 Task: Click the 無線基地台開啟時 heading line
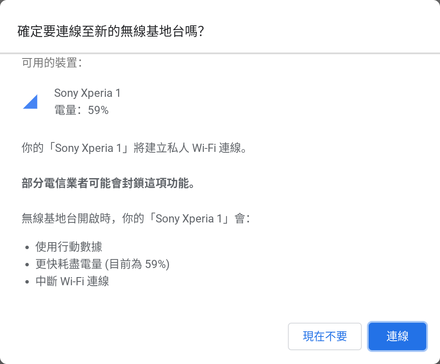pos(136,219)
